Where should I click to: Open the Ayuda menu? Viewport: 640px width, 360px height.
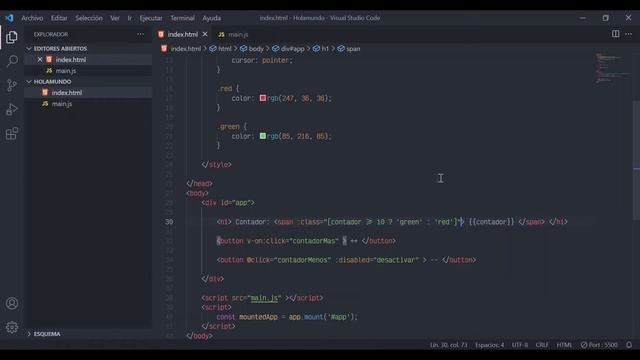click(x=211, y=18)
